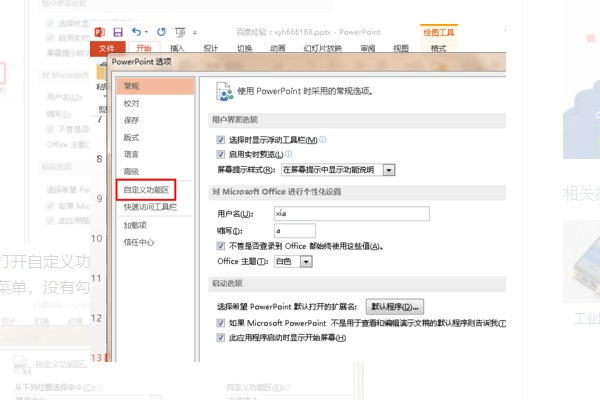This screenshot has height=400, width=600.
Task: Open 自定义功能区 Customize Ribbon category
Action: [x=146, y=190]
